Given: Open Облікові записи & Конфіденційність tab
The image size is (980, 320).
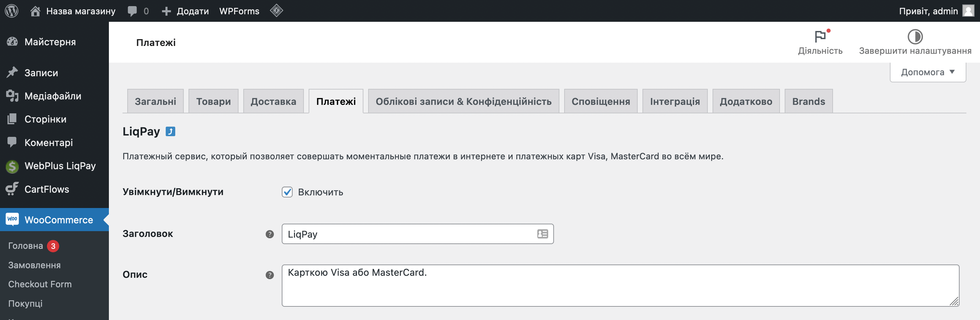Looking at the screenshot, I should coord(463,101).
